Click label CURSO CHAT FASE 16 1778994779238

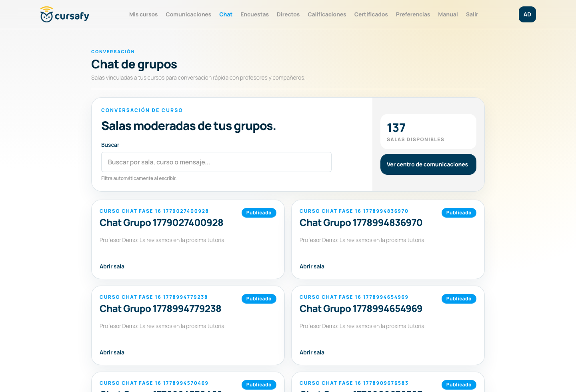(154, 297)
